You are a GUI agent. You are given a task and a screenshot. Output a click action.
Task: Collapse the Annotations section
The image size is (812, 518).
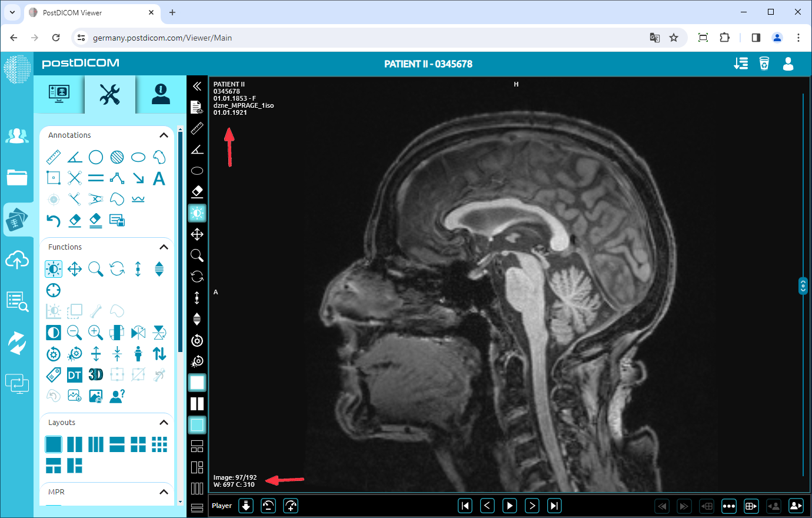tap(164, 135)
